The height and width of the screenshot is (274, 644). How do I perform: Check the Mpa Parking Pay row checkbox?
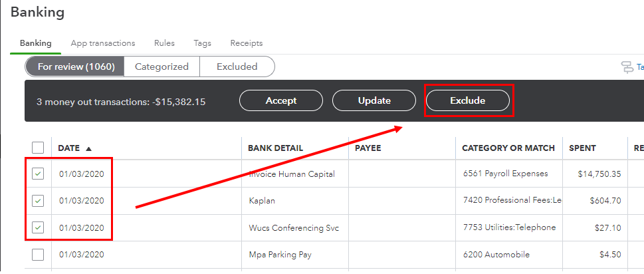coord(38,254)
